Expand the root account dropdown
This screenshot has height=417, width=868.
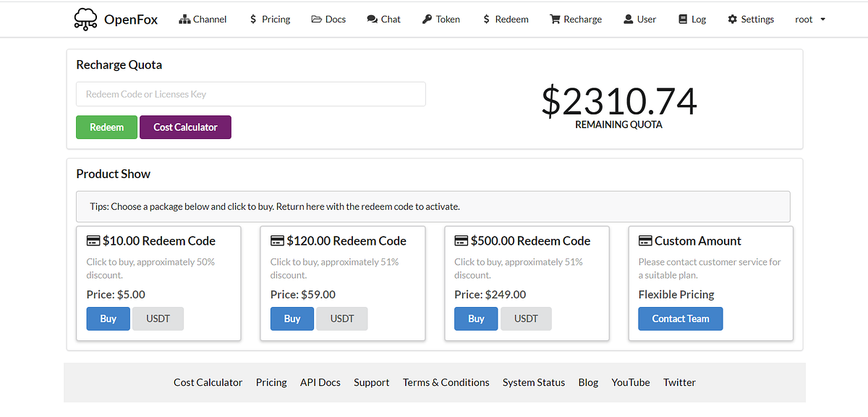(809, 19)
